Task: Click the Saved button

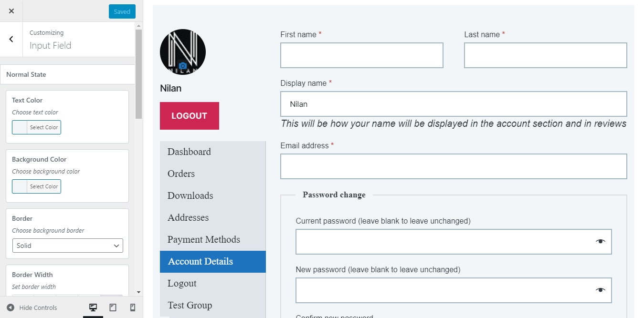Action: (122, 11)
